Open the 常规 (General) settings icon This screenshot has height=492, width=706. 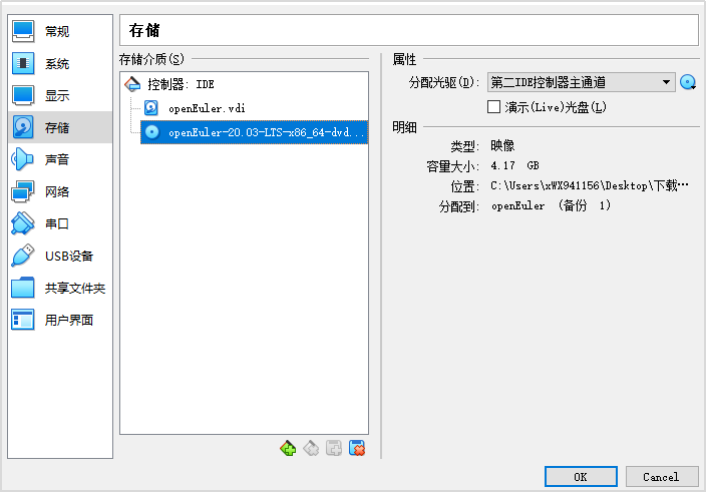coord(23,31)
